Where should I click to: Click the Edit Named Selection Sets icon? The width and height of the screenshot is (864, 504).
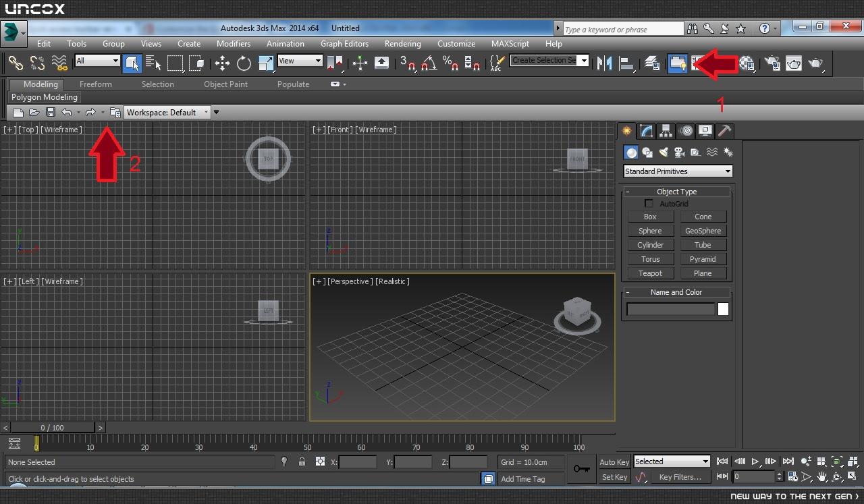click(497, 63)
